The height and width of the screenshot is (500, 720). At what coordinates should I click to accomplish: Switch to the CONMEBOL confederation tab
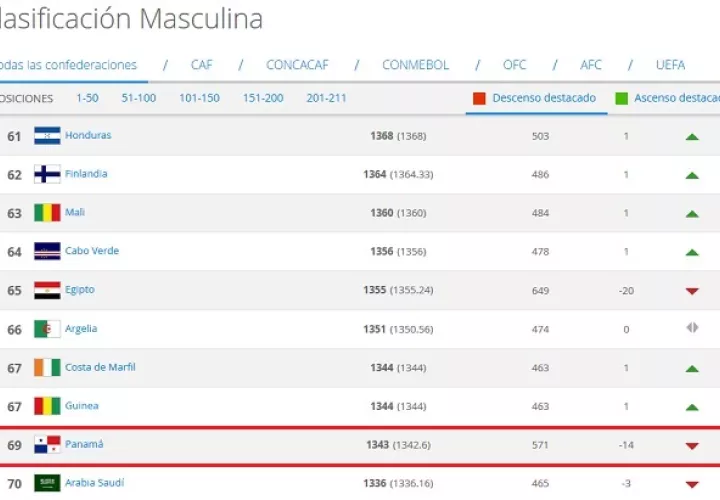pos(416,65)
